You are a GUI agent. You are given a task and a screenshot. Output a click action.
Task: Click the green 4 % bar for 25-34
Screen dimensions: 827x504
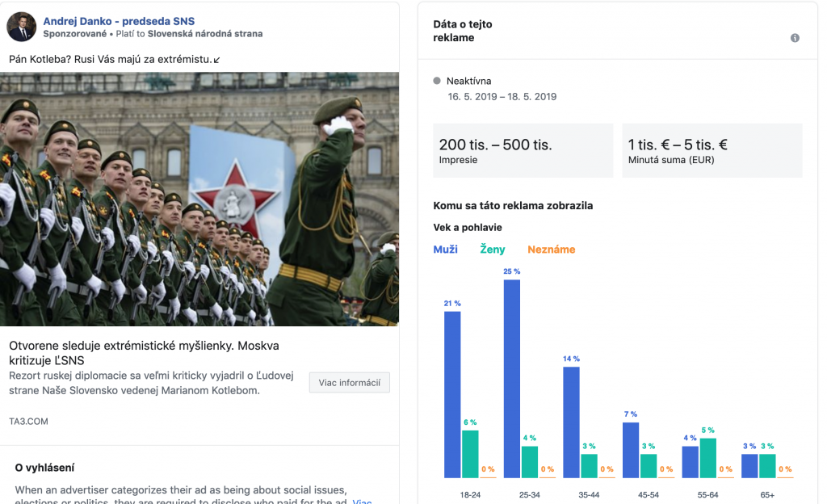click(x=530, y=462)
